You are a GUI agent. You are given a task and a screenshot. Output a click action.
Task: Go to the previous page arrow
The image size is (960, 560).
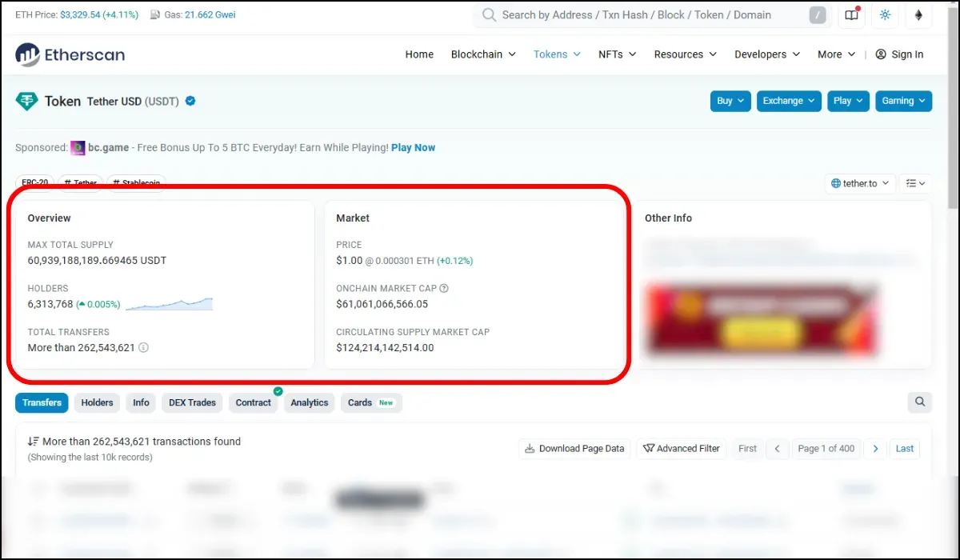click(x=777, y=449)
